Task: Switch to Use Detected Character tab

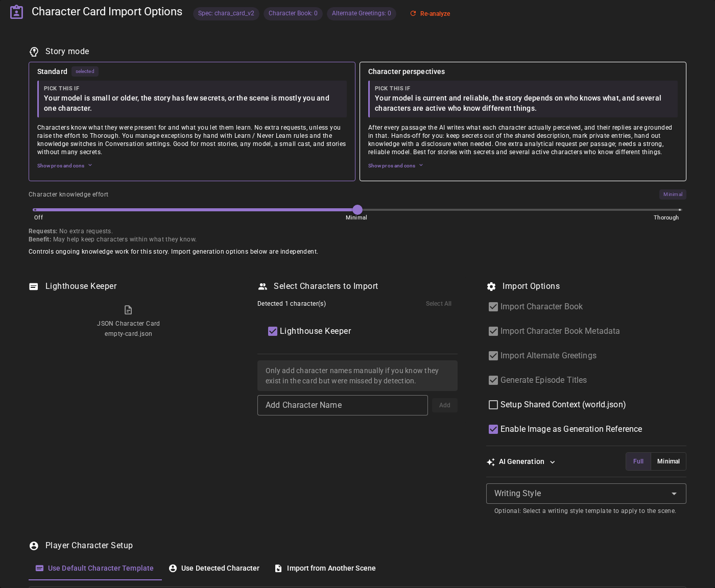Action: pos(214,568)
